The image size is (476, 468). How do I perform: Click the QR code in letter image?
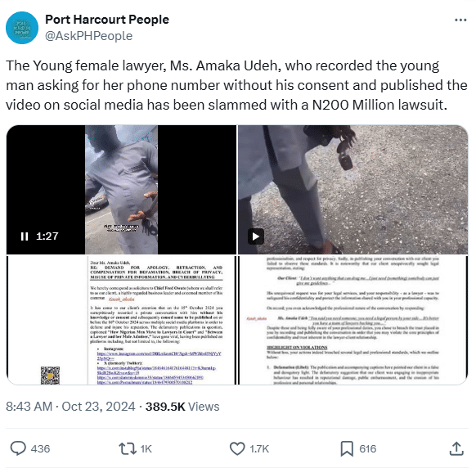click(x=50, y=376)
